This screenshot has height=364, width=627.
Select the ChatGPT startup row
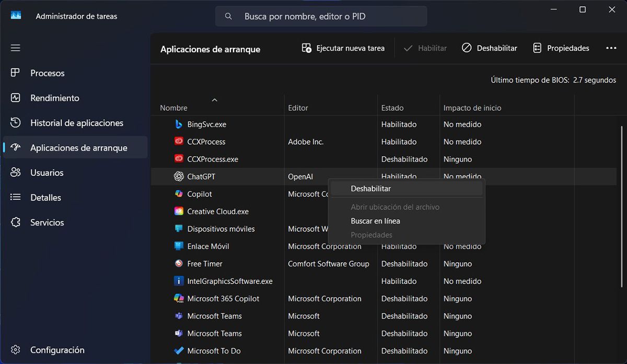(384, 177)
